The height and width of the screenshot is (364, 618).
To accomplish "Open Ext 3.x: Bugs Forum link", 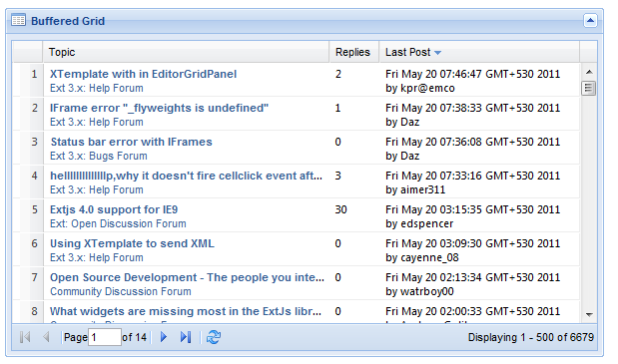I will 99,156.
